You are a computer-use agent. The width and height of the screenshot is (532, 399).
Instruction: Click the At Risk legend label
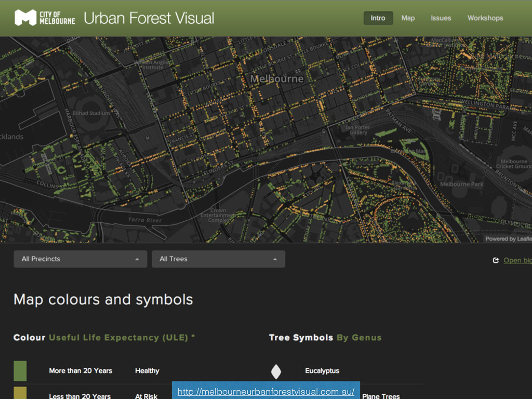[x=146, y=396]
